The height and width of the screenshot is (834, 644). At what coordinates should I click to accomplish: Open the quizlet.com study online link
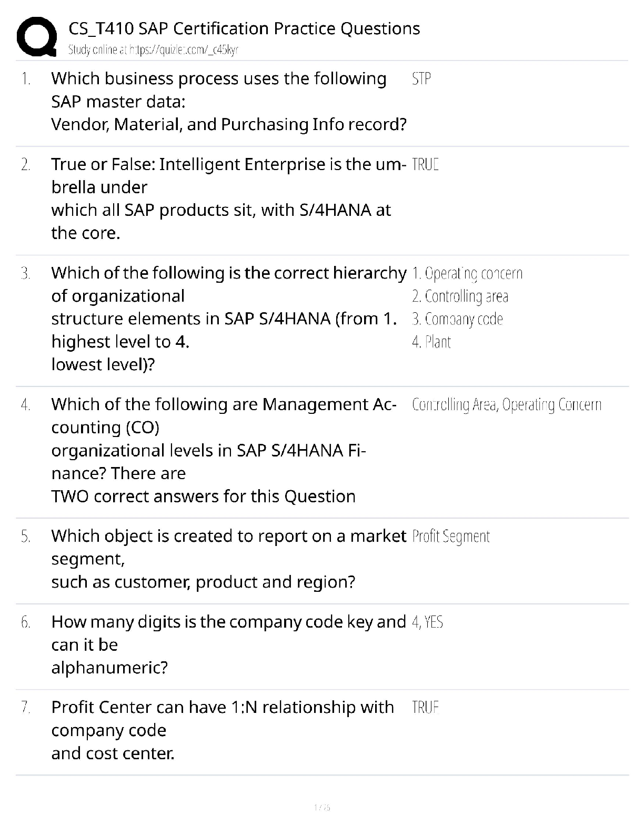click(x=153, y=50)
